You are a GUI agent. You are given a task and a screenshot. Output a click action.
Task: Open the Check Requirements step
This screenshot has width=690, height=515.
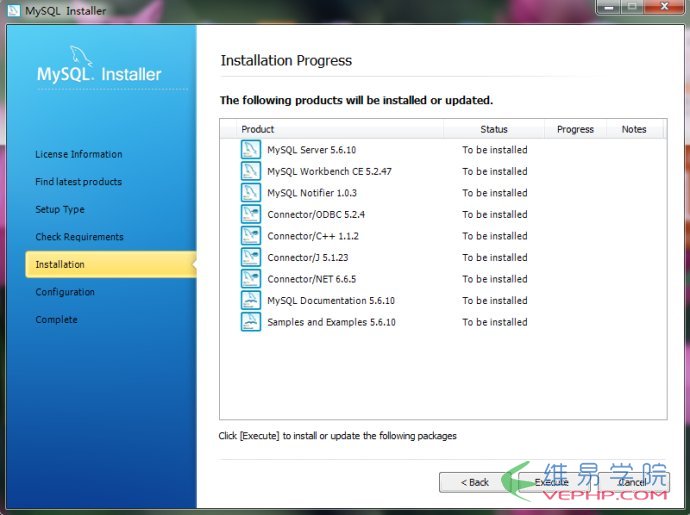coord(80,237)
